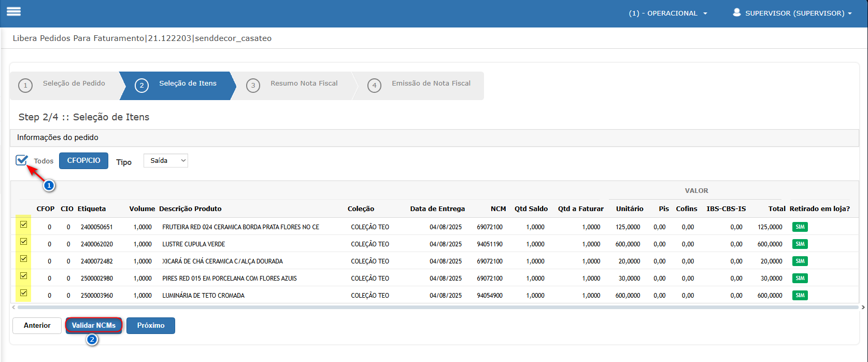Viewport: 868px width, 362px height.
Task: Deselect the PIRES RED 015 row checkbox
Action: click(x=23, y=276)
